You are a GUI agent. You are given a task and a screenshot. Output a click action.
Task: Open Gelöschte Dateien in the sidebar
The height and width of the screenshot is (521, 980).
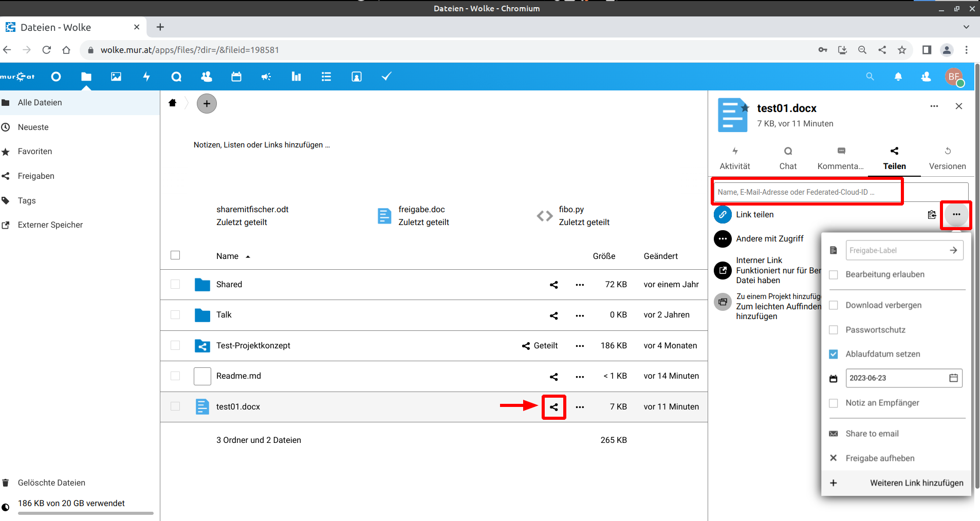point(51,483)
